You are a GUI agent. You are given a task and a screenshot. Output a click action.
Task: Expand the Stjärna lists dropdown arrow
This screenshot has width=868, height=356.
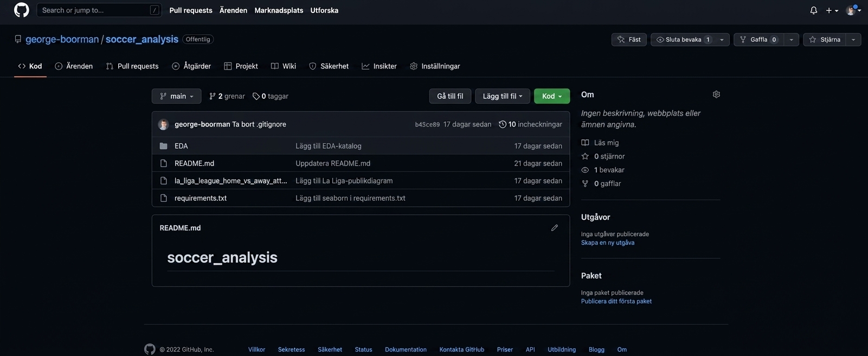(853, 40)
